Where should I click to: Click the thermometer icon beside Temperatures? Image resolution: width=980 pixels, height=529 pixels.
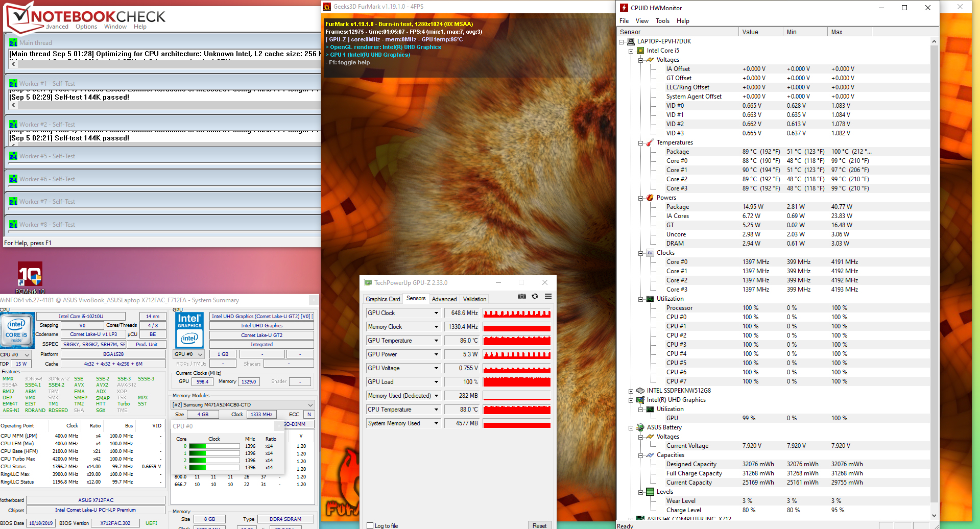tap(650, 142)
